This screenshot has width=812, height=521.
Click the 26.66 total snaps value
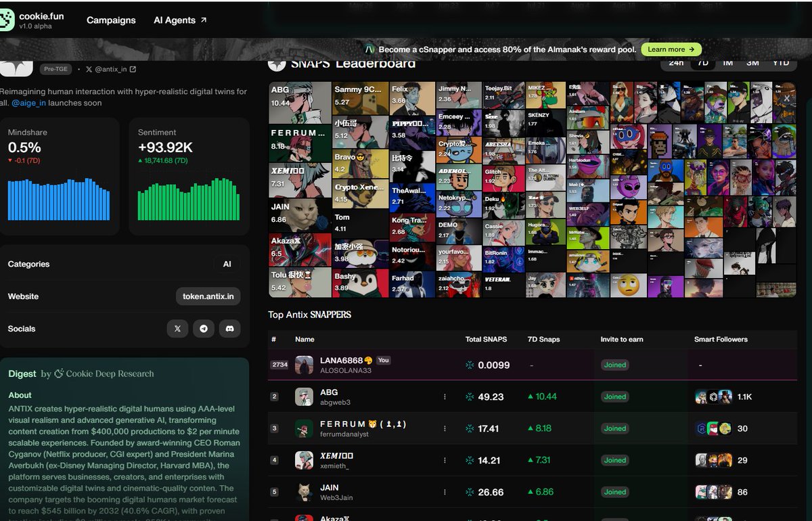point(491,492)
